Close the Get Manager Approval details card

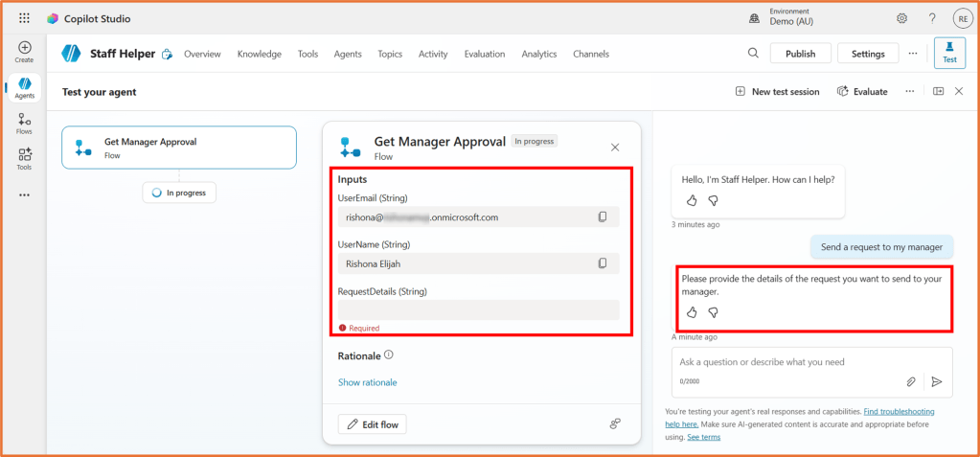pos(615,148)
